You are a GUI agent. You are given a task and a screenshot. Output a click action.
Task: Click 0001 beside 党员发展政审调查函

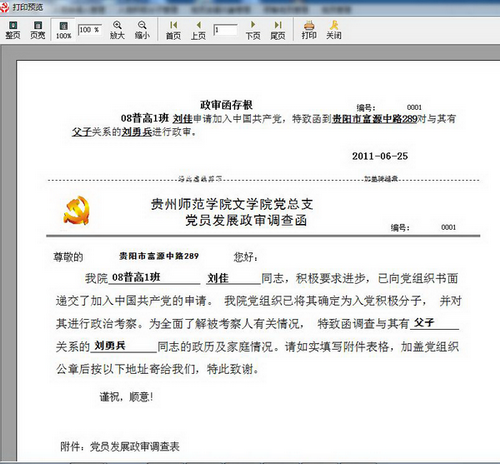pos(449,227)
